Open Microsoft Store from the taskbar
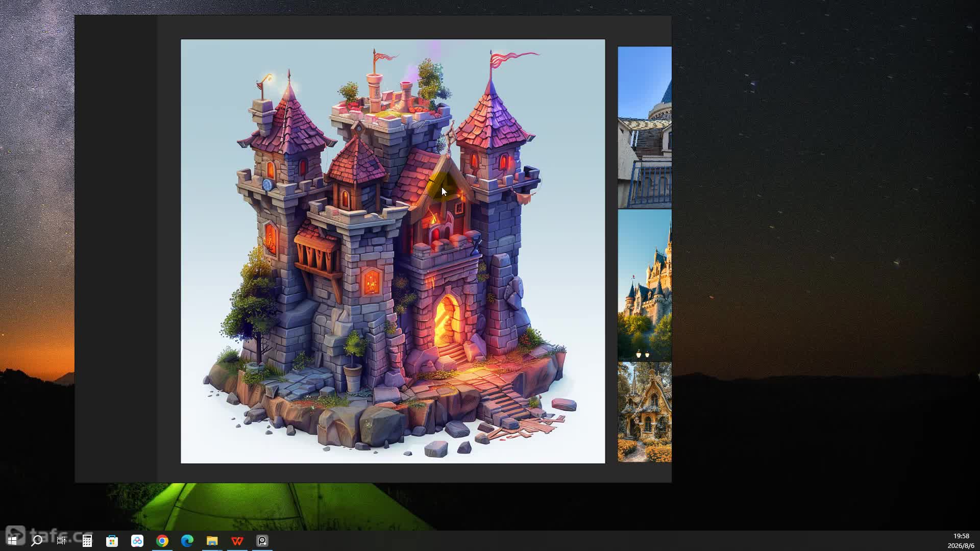Screen dimensions: 980x551 [x=112, y=540]
